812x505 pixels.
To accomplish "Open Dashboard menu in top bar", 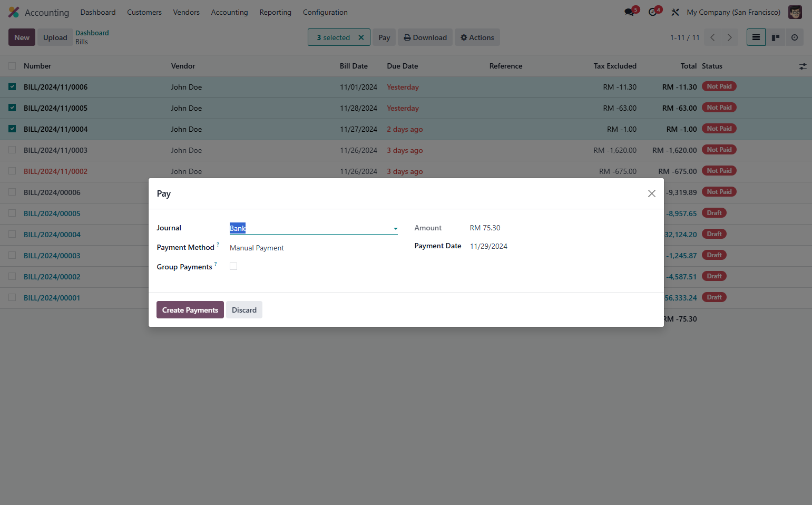I will pos(98,12).
